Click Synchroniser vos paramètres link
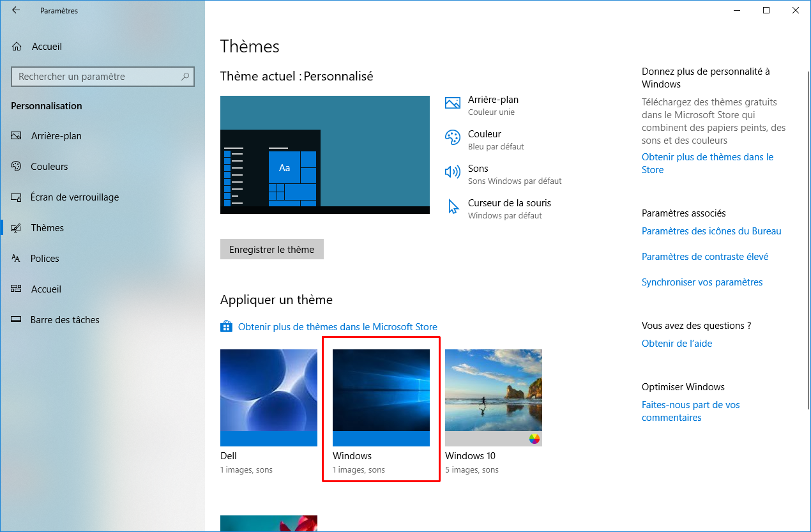The image size is (811, 532). tap(702, 282)
